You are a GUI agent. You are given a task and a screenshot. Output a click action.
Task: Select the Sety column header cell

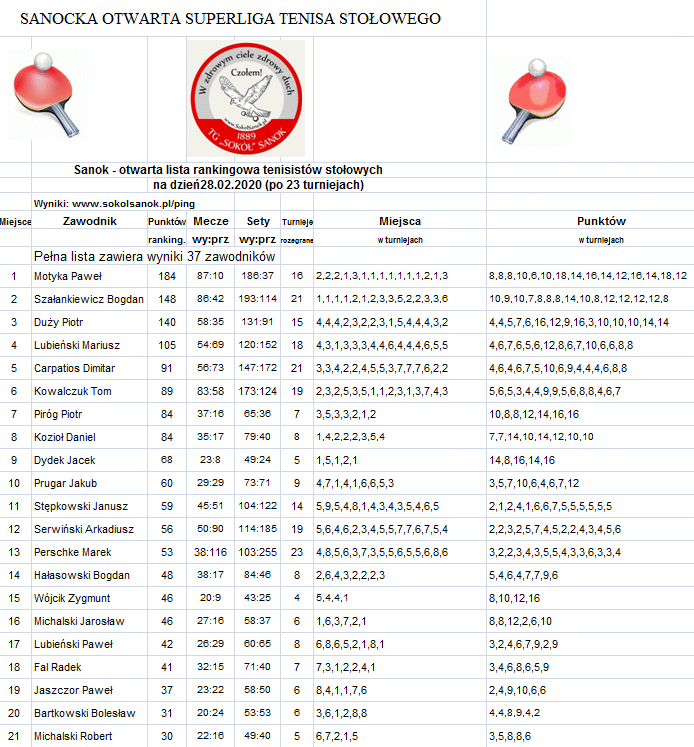258,222
